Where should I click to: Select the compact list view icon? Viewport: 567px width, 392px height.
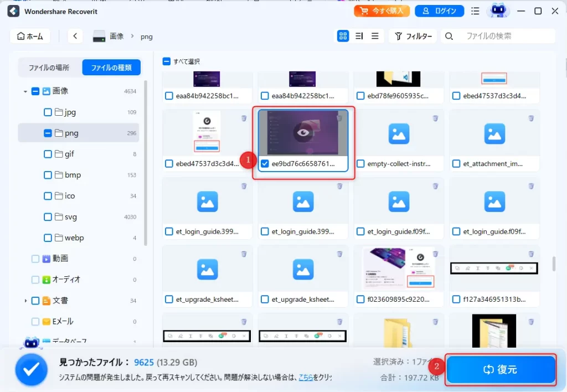click(x=374, y=35)
